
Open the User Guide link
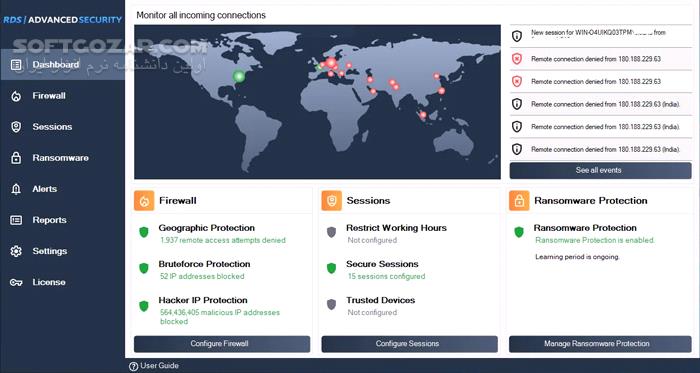[159, 366]
